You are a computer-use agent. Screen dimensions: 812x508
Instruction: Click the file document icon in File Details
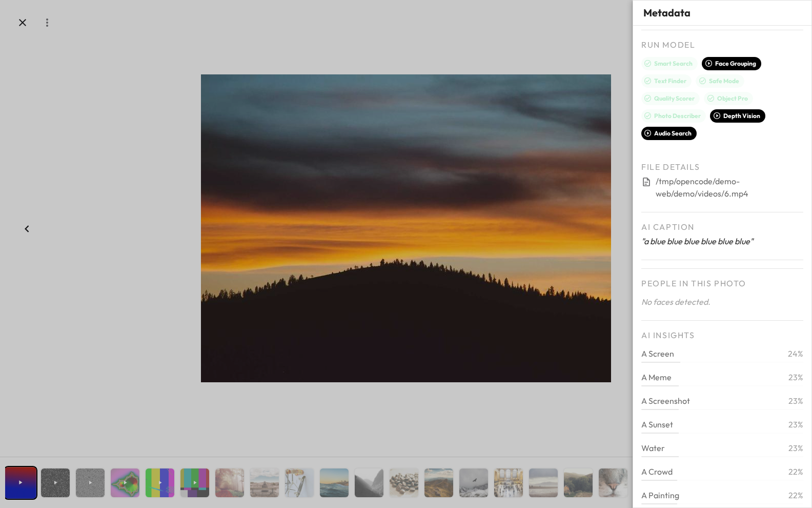point(646,182)
